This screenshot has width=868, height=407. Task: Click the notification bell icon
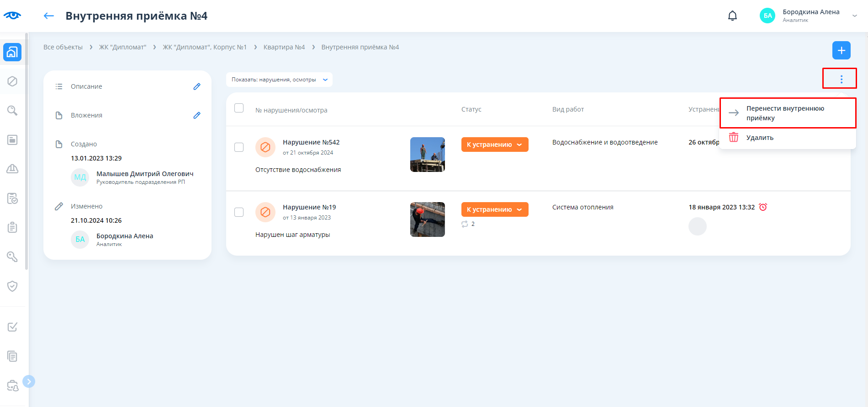click(732, 16)
